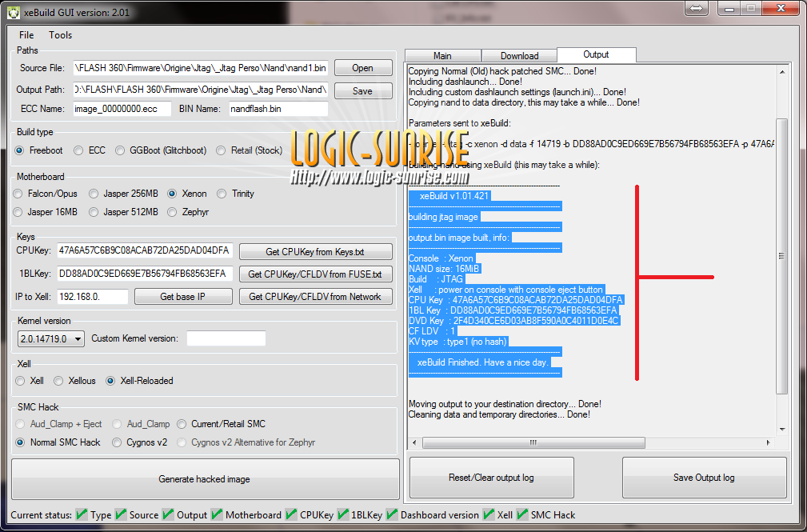
Task: Click the Output status checkmark
Action: tap(168, 514)
